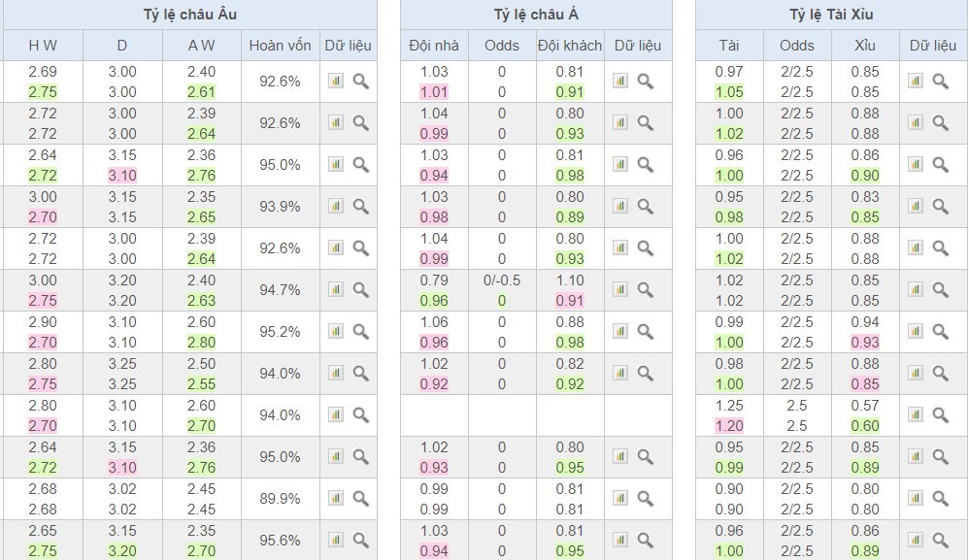This screenshot has height=560, width=969.
Task: Open chart icon in the 93.9% payout row
Action: (335, 206)
